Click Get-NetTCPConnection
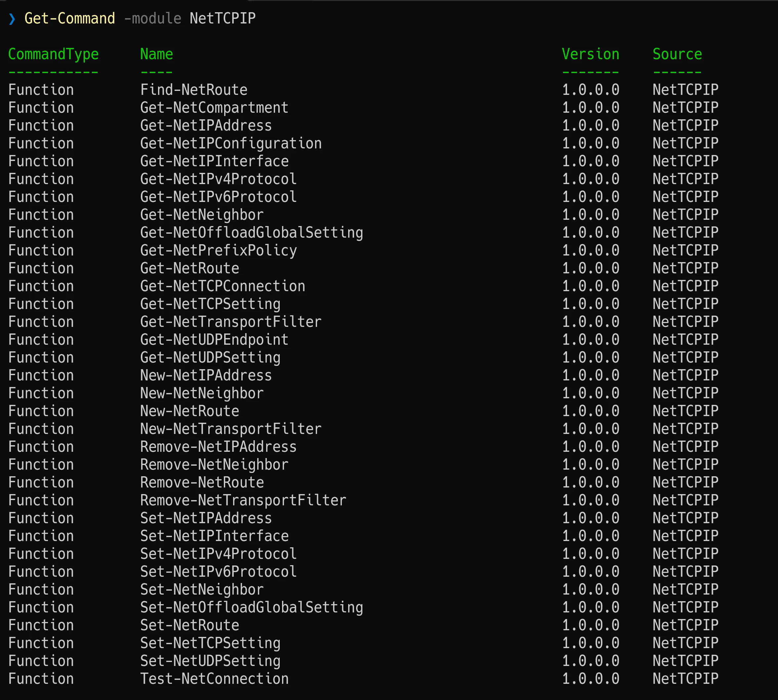The image size is (778, 700). [x=223, y=286]
